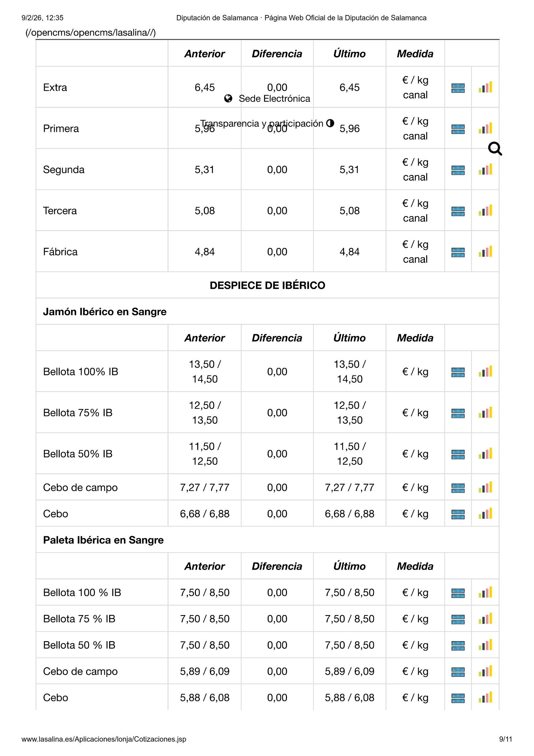Show the bar chart for Primera row
Screen dimensions: 534x756
tap(485, 129)
